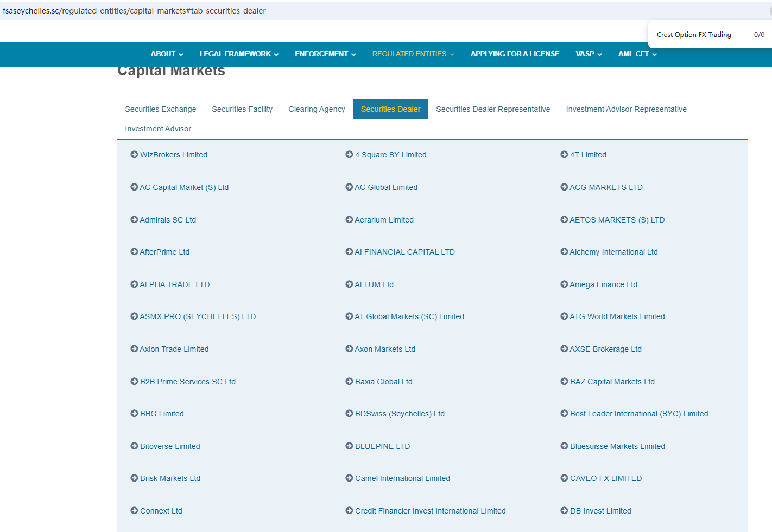This screenshot has width=772, height=532.
Task: Click the arrow icon before Admirals SC Ltd
Action: coord(134,220)
